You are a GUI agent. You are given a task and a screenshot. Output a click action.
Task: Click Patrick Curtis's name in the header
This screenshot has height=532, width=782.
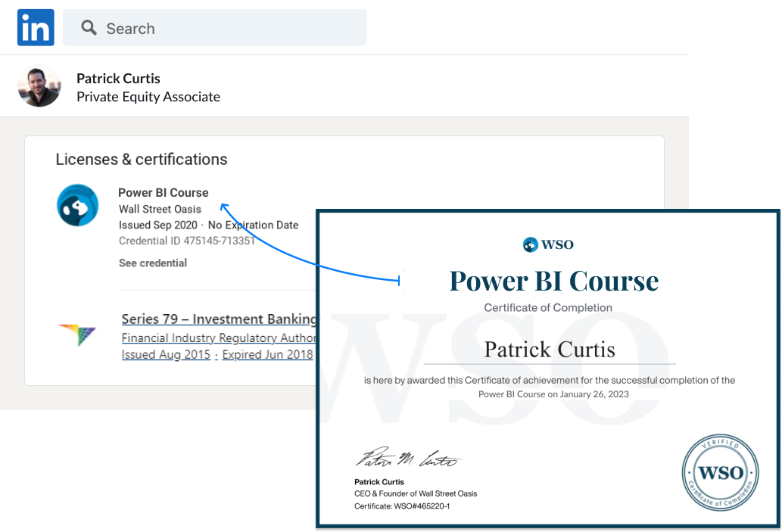[x=118, y=78]
